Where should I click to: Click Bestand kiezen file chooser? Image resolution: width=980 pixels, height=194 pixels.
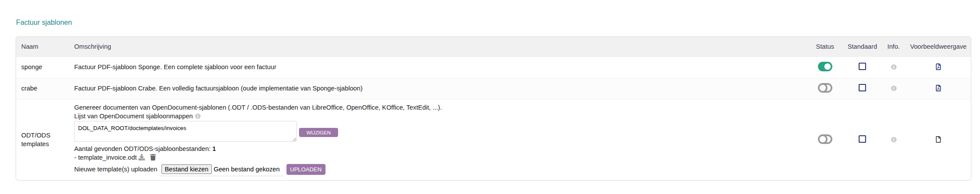point(186,169)
